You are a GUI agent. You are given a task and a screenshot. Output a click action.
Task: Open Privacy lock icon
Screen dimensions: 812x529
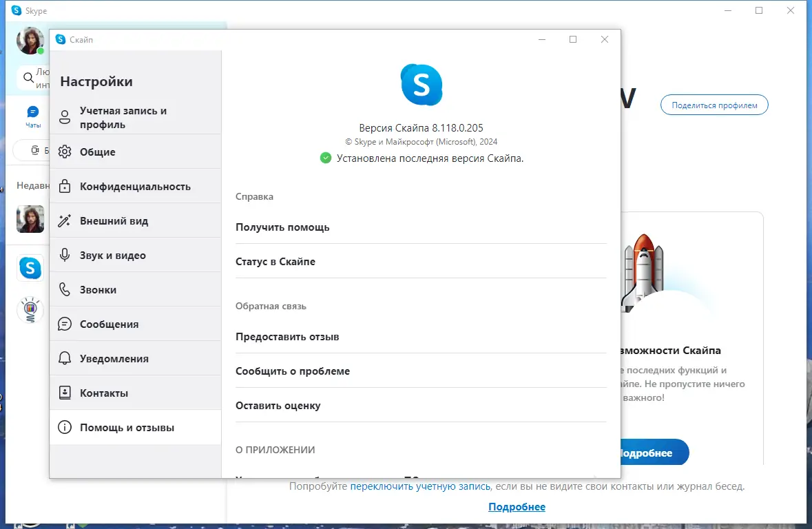click(x=65, y=186)
